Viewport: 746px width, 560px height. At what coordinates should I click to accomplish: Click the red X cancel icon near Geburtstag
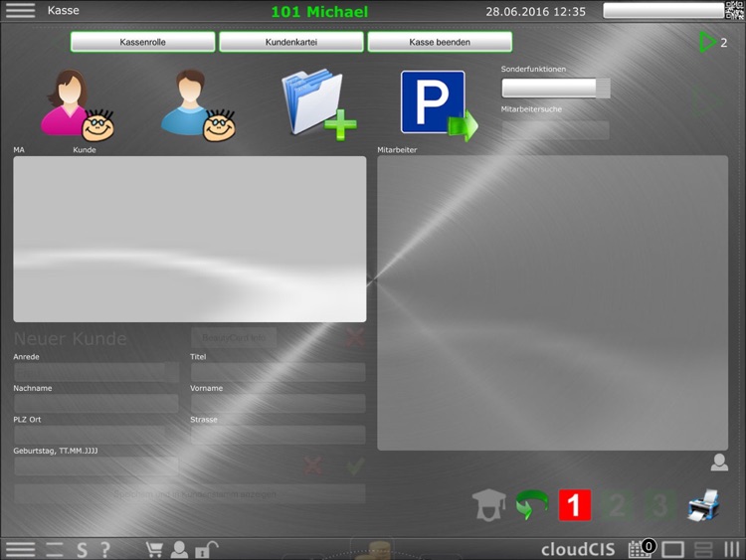pos(312,466)
